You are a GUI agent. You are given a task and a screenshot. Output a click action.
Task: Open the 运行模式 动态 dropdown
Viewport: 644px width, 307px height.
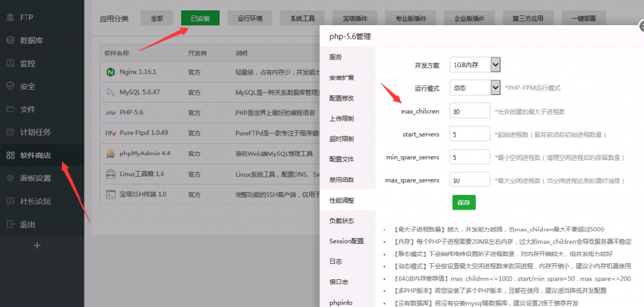[x=475, y=88]
